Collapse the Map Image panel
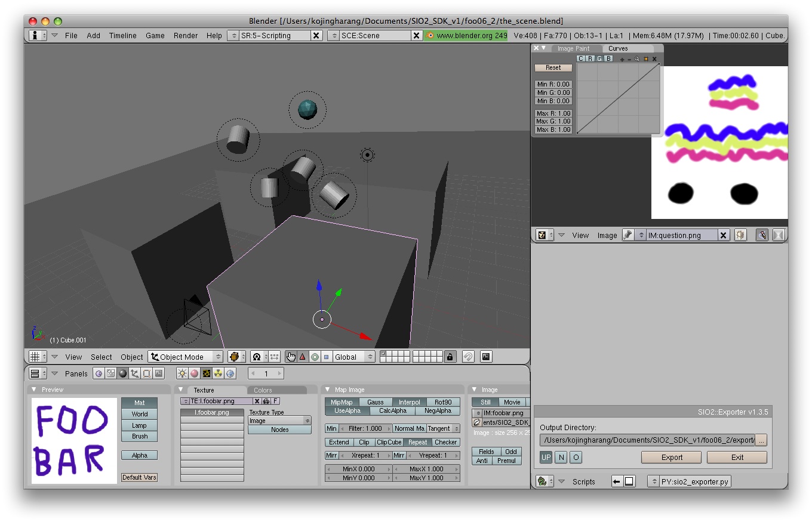 [x=327, y=390]
